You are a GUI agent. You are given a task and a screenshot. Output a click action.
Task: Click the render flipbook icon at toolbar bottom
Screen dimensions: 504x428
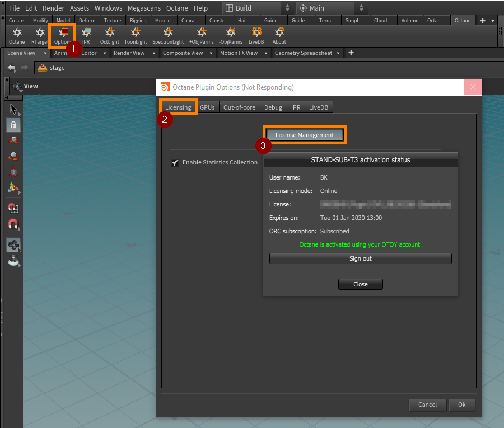[13, 261]
